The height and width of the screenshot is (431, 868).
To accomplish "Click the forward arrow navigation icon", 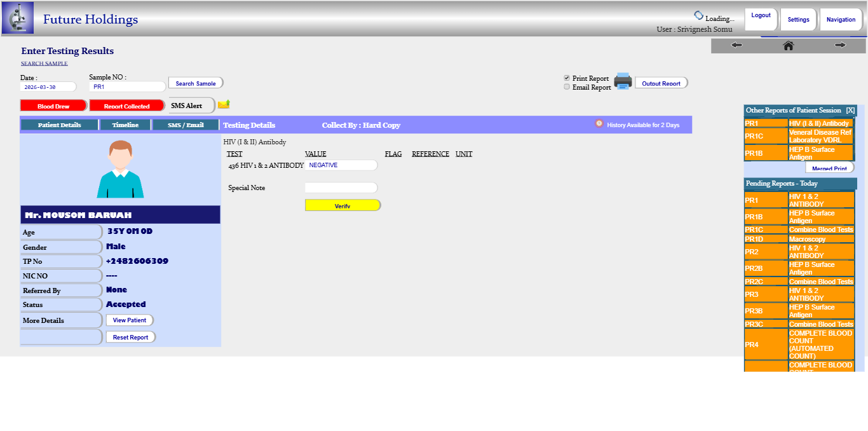I will pyautogui.click(x=840, y=45).
